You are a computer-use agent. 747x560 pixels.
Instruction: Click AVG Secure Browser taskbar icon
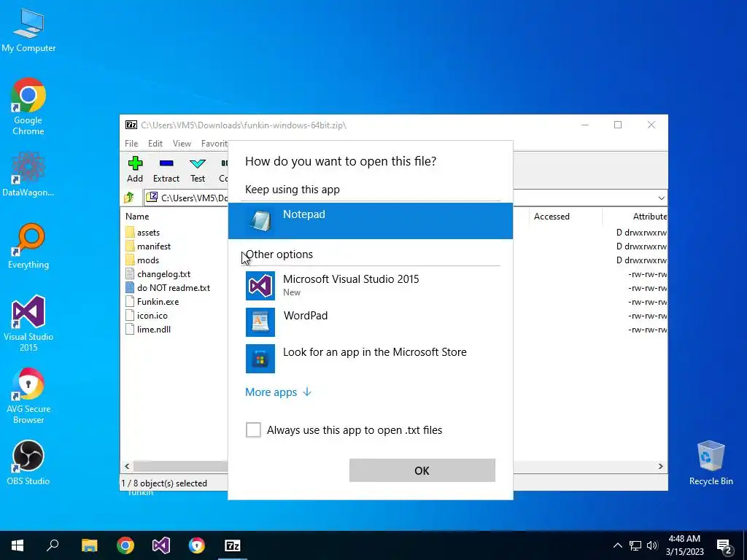(197, 545)
